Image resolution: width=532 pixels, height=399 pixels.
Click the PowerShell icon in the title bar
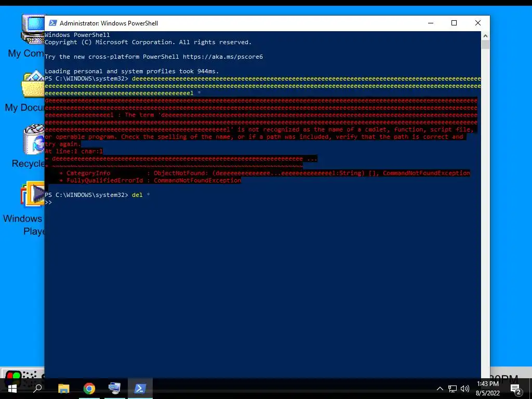click(52, 23)
